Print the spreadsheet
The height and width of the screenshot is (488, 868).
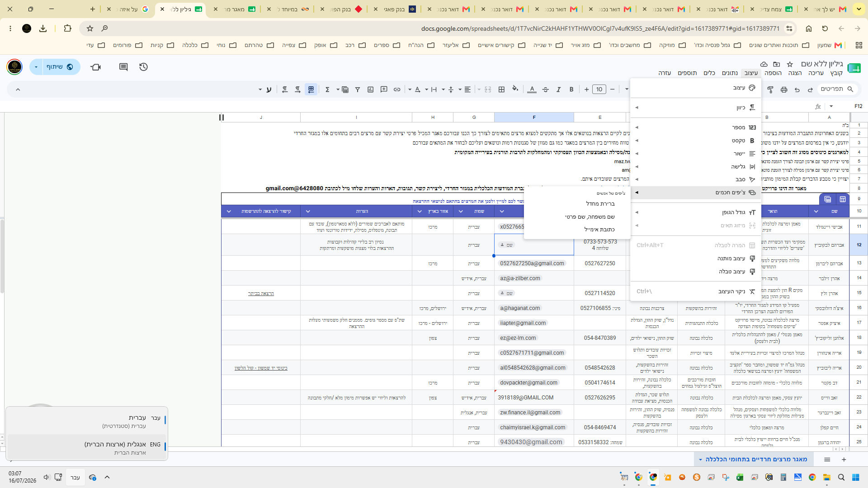click(x=784, y=89)
